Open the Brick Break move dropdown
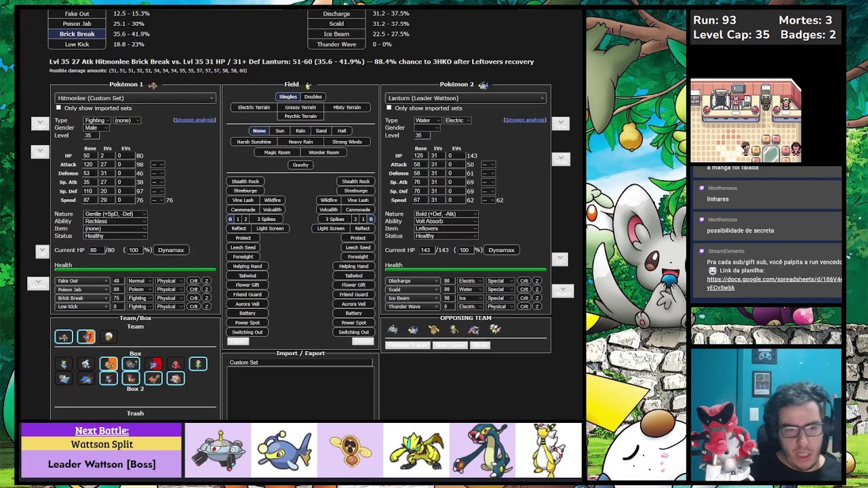Image resolution: width=868 pixels, height=488 pixels. tap(82, 298)
